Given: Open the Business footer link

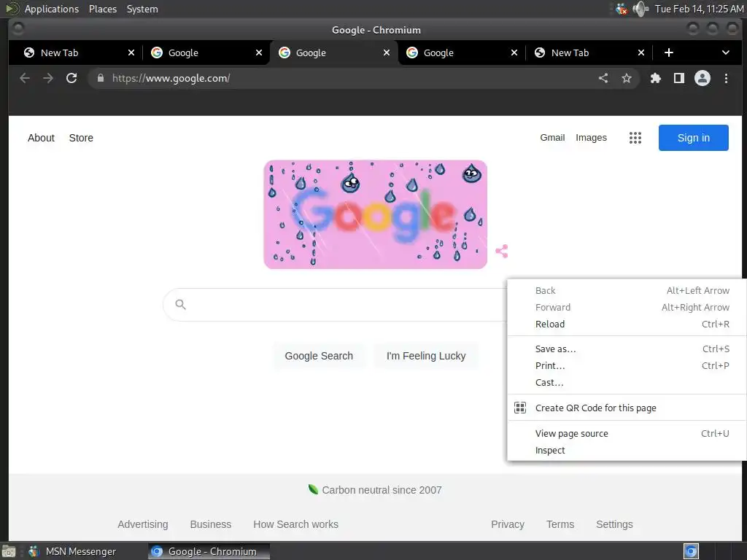Looking at the screenshot, I should (x=211, y=524).
